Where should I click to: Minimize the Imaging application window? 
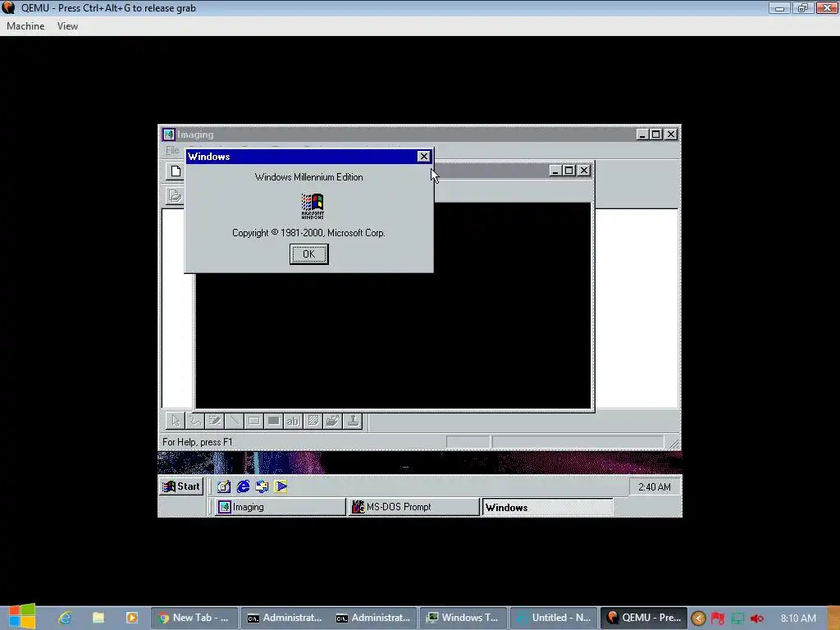pos(642,135)
